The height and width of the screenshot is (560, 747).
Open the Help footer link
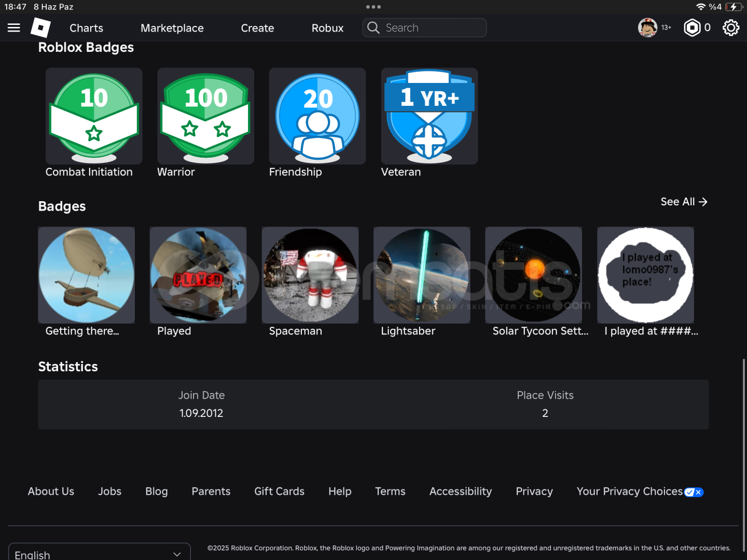(340, 492)
